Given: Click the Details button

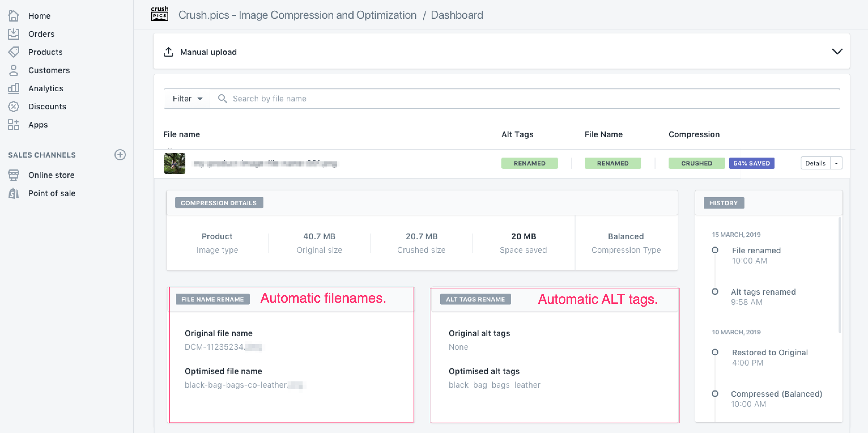Looking at the screenshot, I should [x=815, y=164].
